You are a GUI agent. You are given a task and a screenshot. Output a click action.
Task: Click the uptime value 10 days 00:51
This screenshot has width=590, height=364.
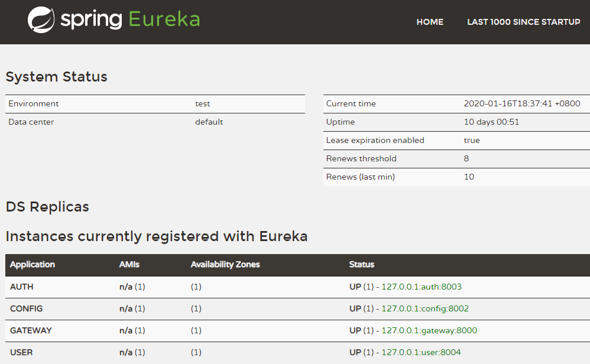coord(491,122)
